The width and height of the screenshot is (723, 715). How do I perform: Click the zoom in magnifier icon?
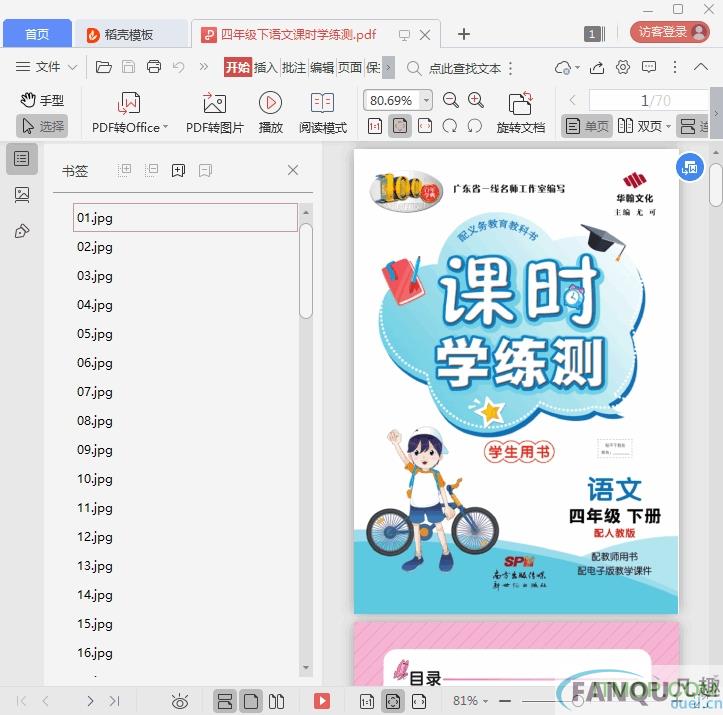(476, 100)
